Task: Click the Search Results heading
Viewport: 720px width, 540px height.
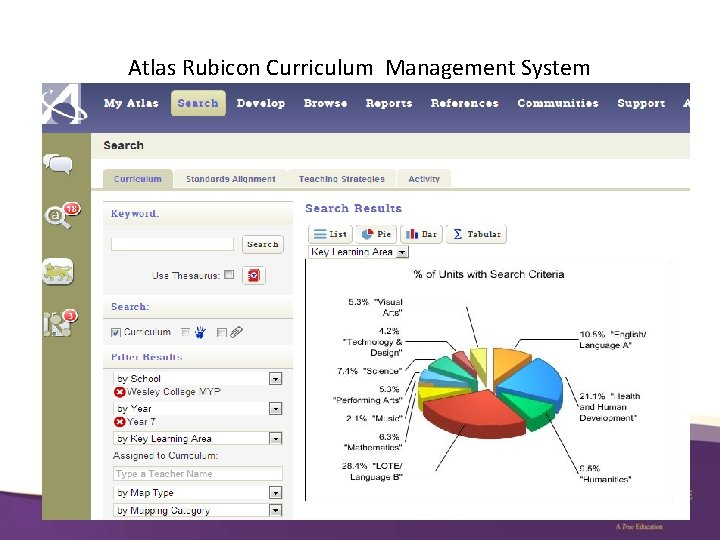Action: click(x=354, y=208)
